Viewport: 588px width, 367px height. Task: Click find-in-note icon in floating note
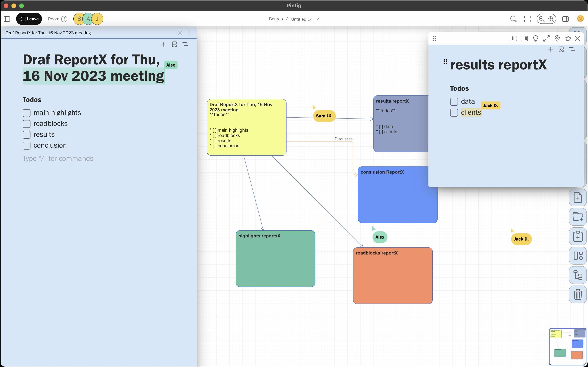pyautogui.click(x=561, y=49)
